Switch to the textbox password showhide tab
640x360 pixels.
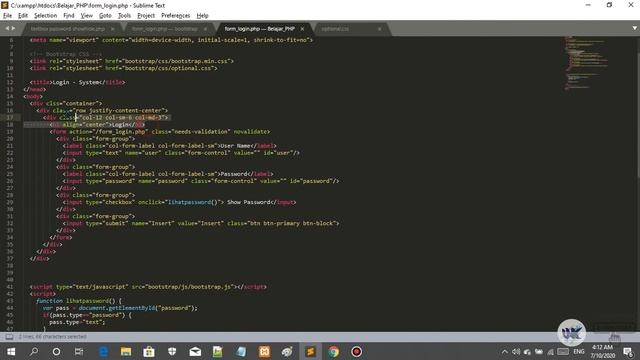[x=68, y=29]
